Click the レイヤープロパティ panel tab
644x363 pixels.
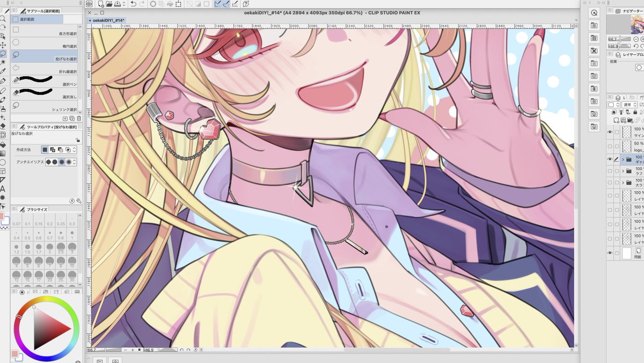click(x=629, y=55)
